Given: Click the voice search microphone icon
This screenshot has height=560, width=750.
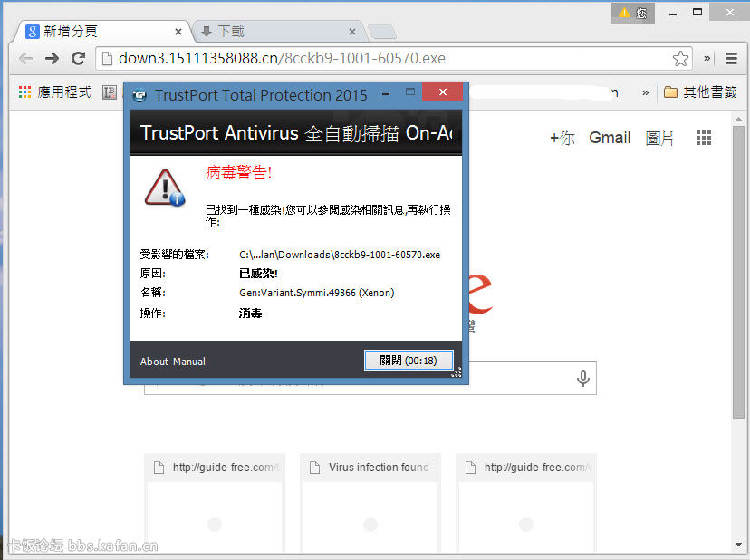Looking at the screenshot, I should click(x=583, y=379).
